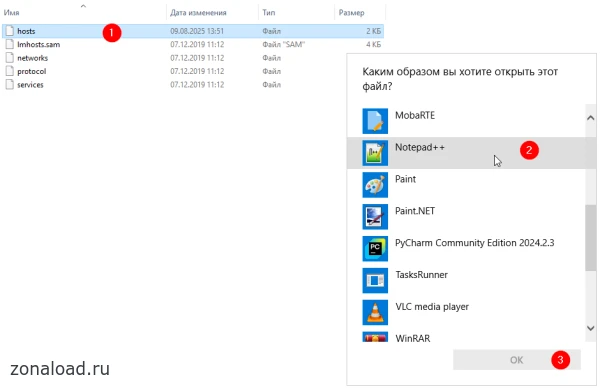Select the services file icon

click(10, 85)
